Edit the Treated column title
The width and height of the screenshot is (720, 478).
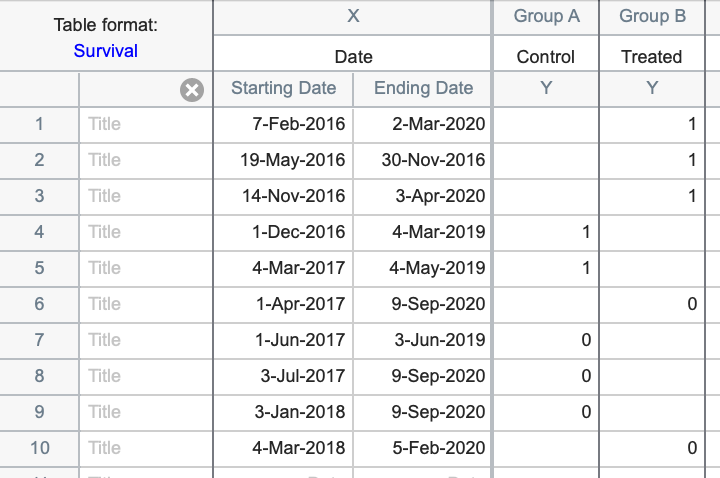click(652, 57)
